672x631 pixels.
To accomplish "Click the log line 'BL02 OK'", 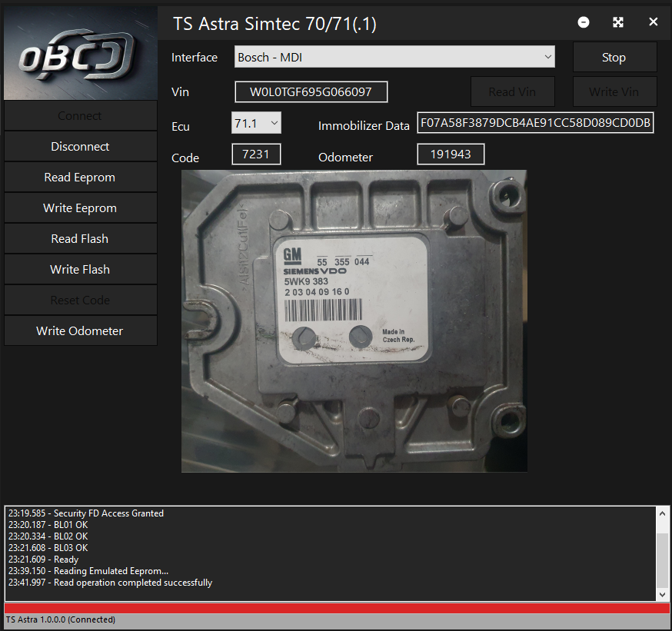I will 48,536.
